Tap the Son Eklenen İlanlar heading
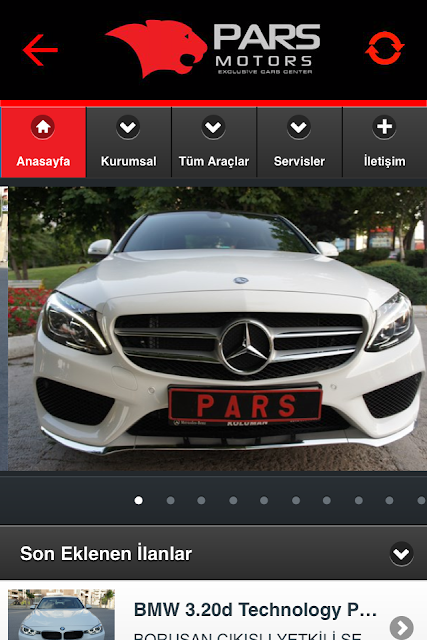427x640 pixels. [x=106, y=554]
